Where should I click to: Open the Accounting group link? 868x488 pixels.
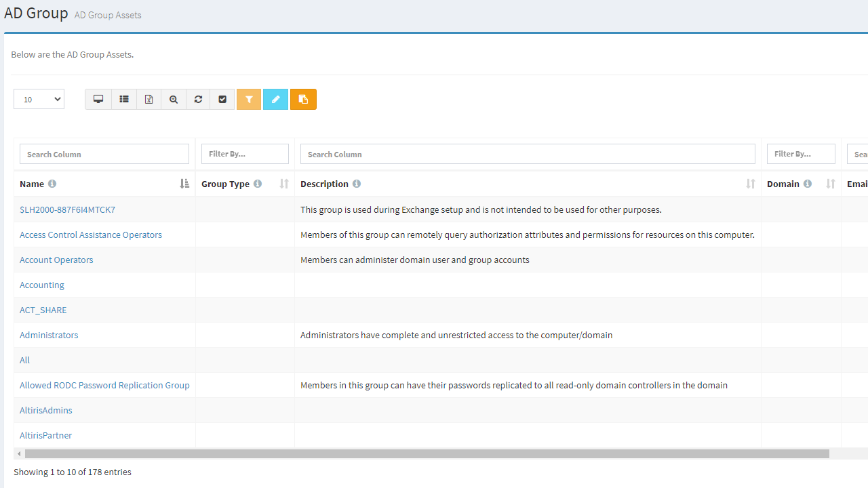[42, 285]
